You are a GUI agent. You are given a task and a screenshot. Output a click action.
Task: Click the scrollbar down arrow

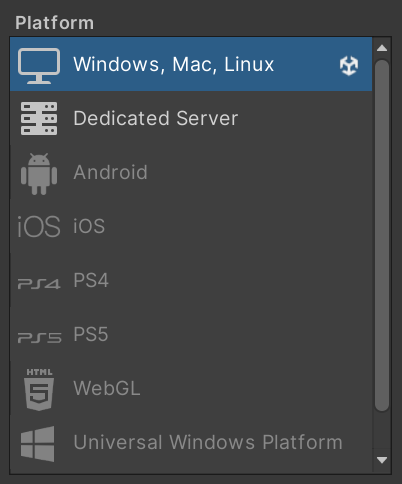coord(382,460)
